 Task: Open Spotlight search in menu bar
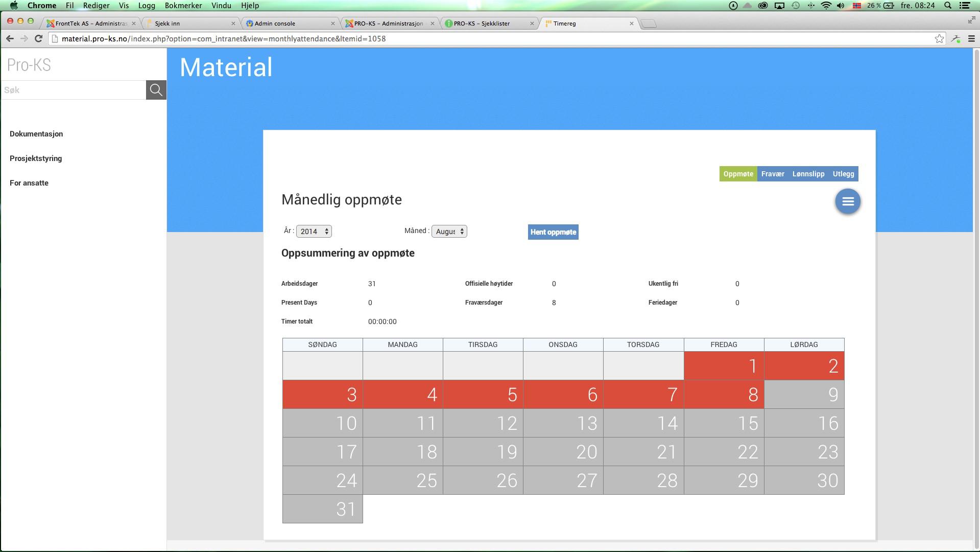(948, 6)
